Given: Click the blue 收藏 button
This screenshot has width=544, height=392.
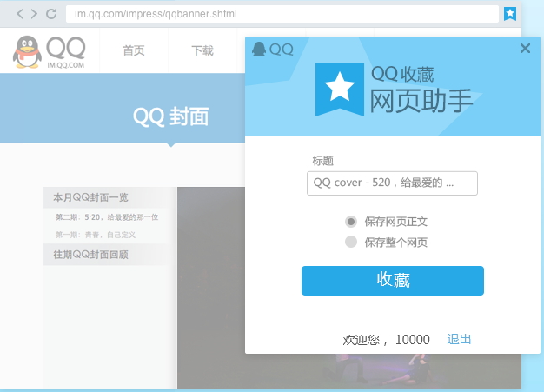Looking at the screenshot, I should (393, 281).
